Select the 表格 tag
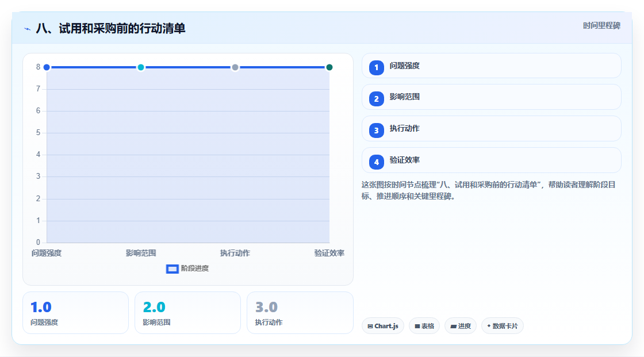The width and height of the screenshot is (644, 357). [424, 326]
